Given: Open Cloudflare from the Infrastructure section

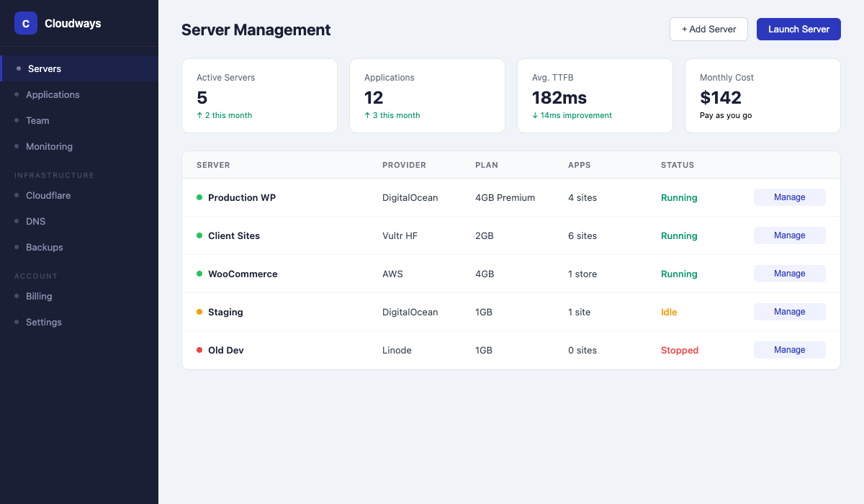Looking at the screenshot, I should point(48,195).
